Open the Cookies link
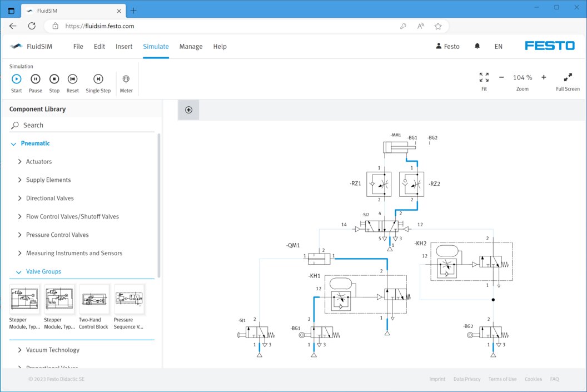This screenshot has height=392, width=587. click(533, 379)
